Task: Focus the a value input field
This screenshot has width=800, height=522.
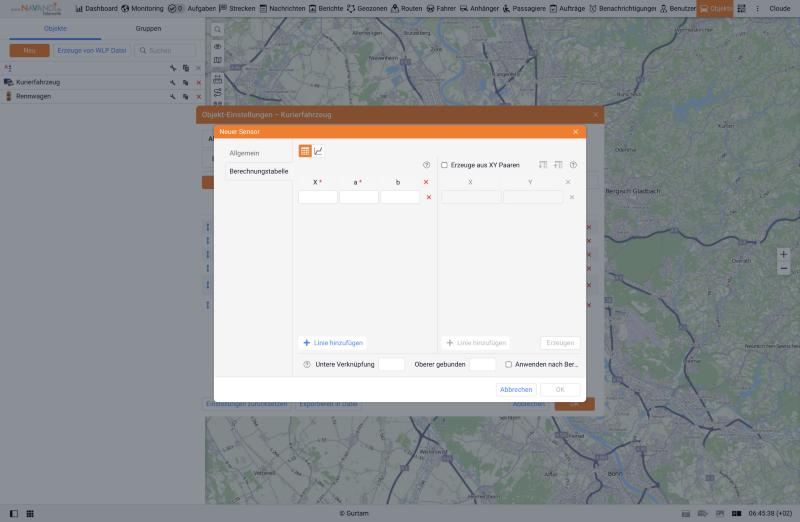Action: click(x=359, y=197)
